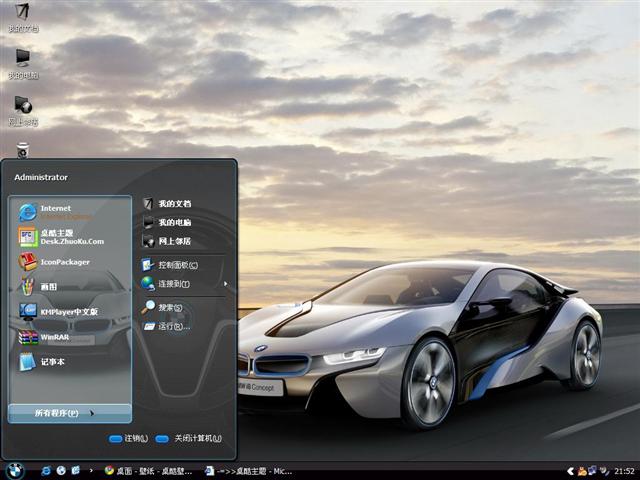
Task: Switch to 桌酷主题 Word taskbar window
Action: tap(248, 471)
